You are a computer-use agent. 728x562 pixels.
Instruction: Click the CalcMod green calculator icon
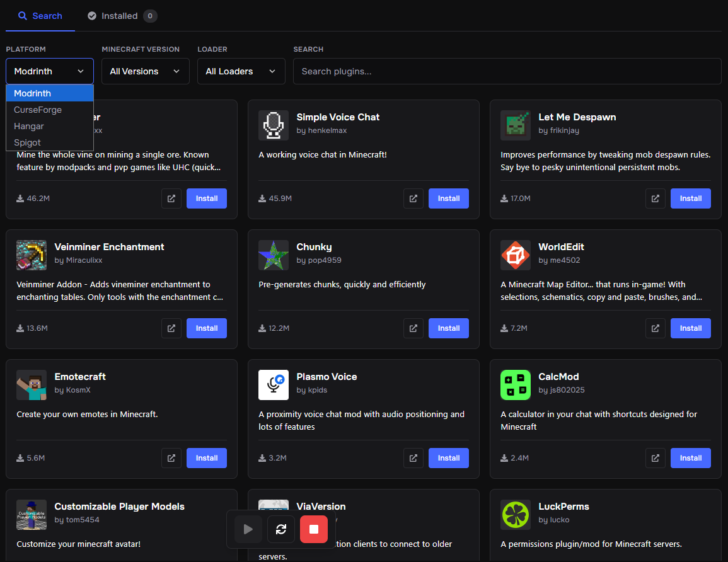coord(516,385)
